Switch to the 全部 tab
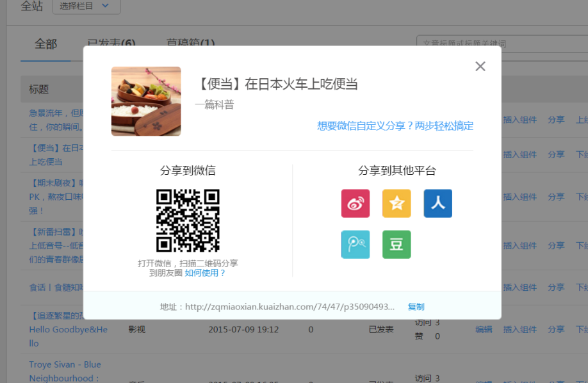The width and height of the screenshot is (588, 383). click(45, 44)
